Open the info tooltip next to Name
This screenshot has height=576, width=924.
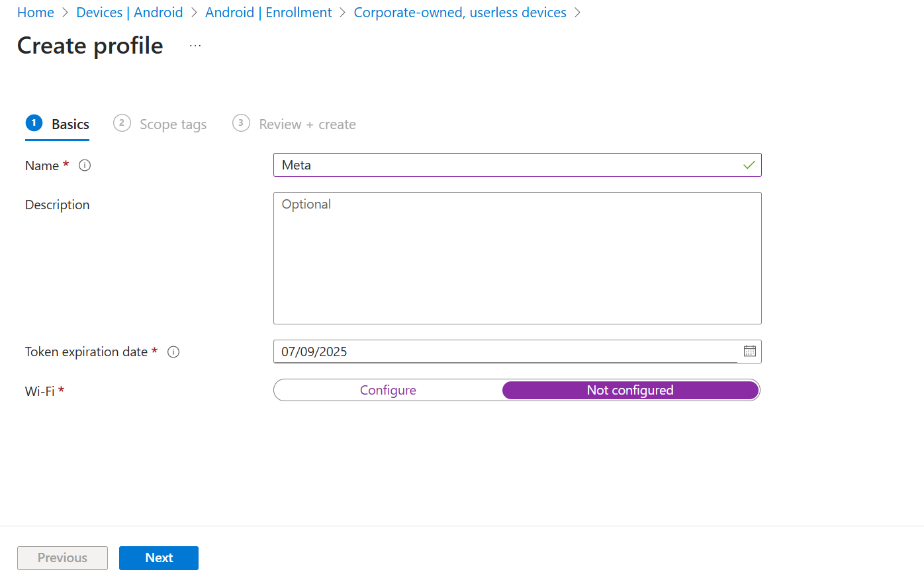pyautogui.click(x=84, y=166)
